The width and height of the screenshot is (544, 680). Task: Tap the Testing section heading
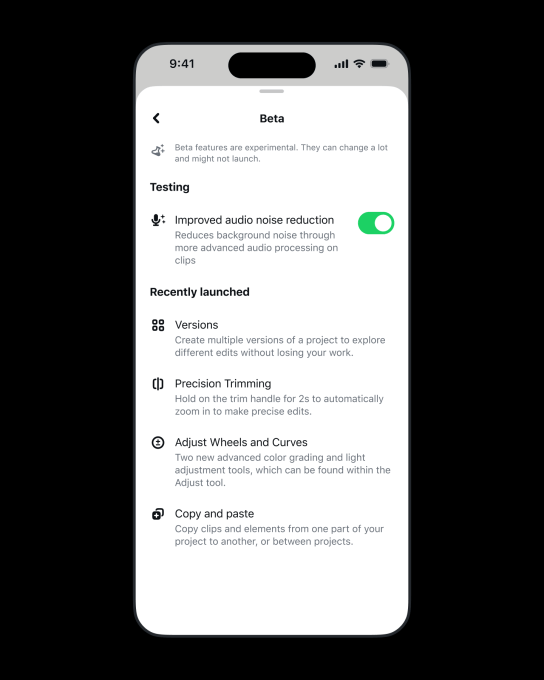point(170,187)
